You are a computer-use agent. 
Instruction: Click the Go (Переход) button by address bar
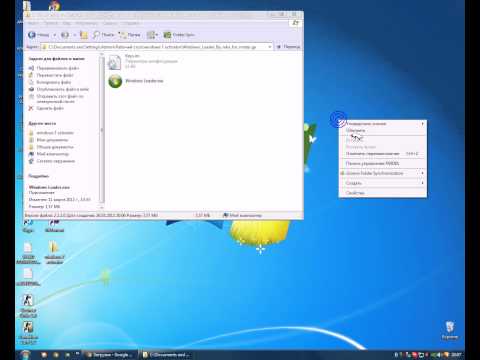[288, 47]
